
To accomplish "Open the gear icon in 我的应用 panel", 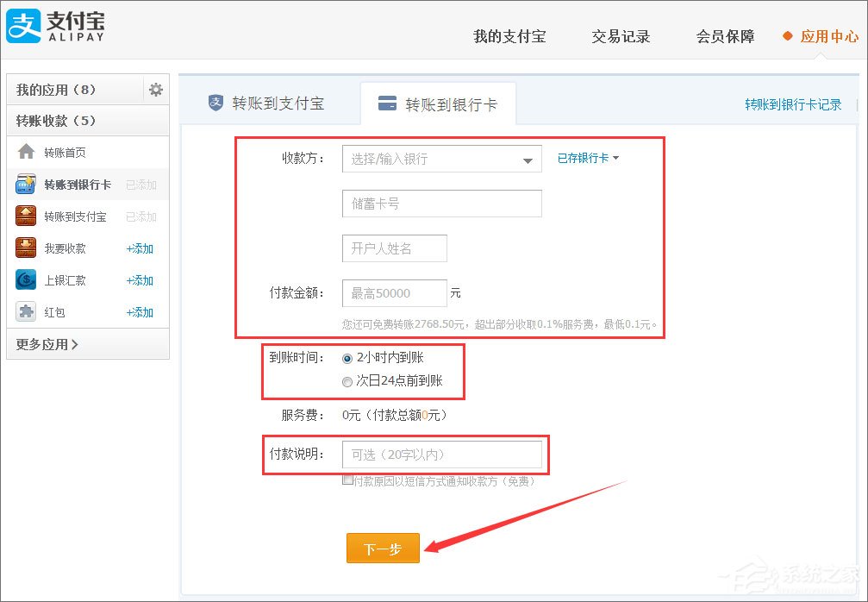I will tap(157, 89).
